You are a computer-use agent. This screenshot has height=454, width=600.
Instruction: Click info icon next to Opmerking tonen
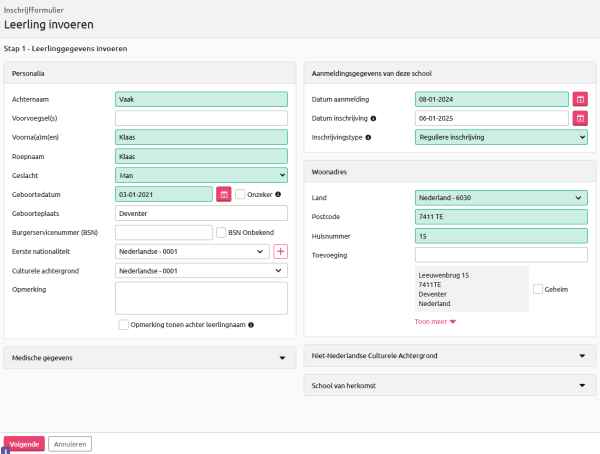click(251, 325)
